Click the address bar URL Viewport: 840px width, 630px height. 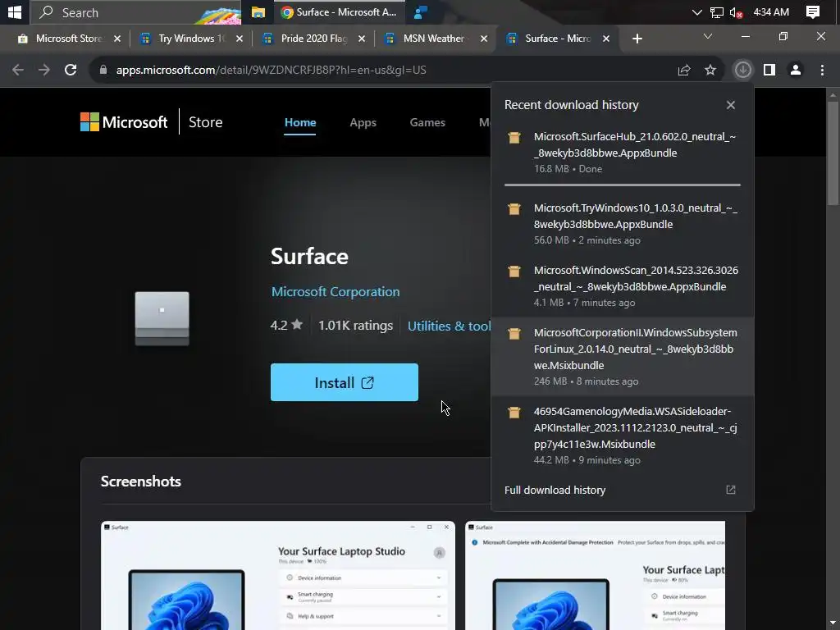[271, 70]
